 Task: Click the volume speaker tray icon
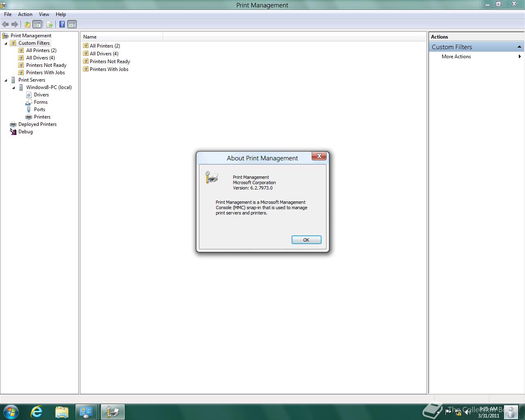468,412
